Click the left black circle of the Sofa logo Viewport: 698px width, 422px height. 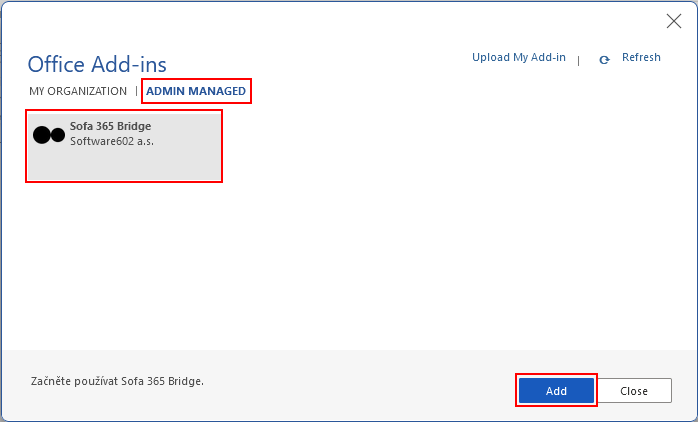[x=42, y=135]
